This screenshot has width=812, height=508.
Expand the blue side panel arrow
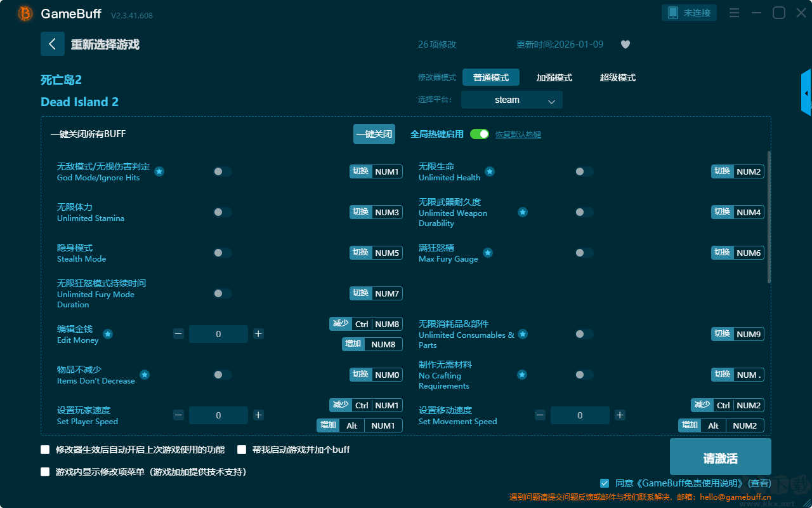pos(806,93)
